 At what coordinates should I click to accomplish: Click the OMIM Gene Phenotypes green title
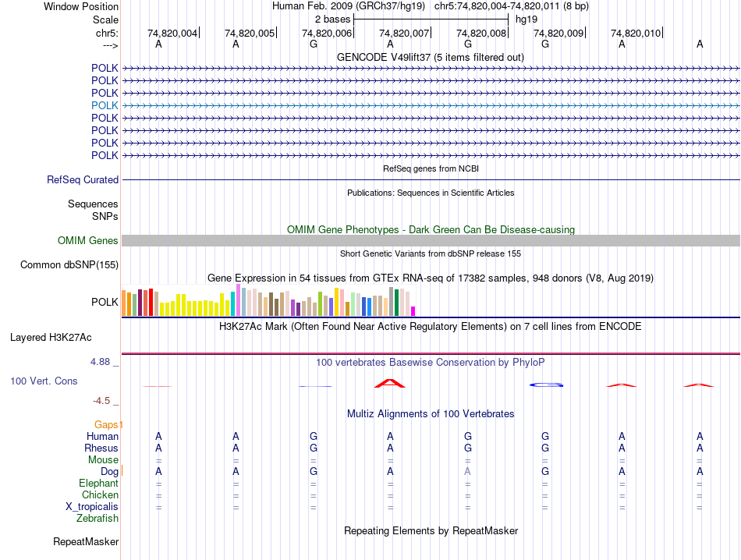click(431, 229)
